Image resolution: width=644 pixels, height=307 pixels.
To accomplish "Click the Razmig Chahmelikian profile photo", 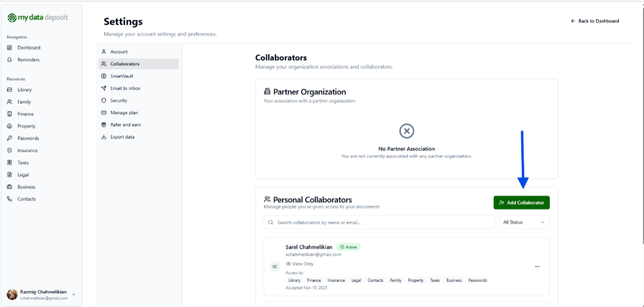I will [12, 295].
